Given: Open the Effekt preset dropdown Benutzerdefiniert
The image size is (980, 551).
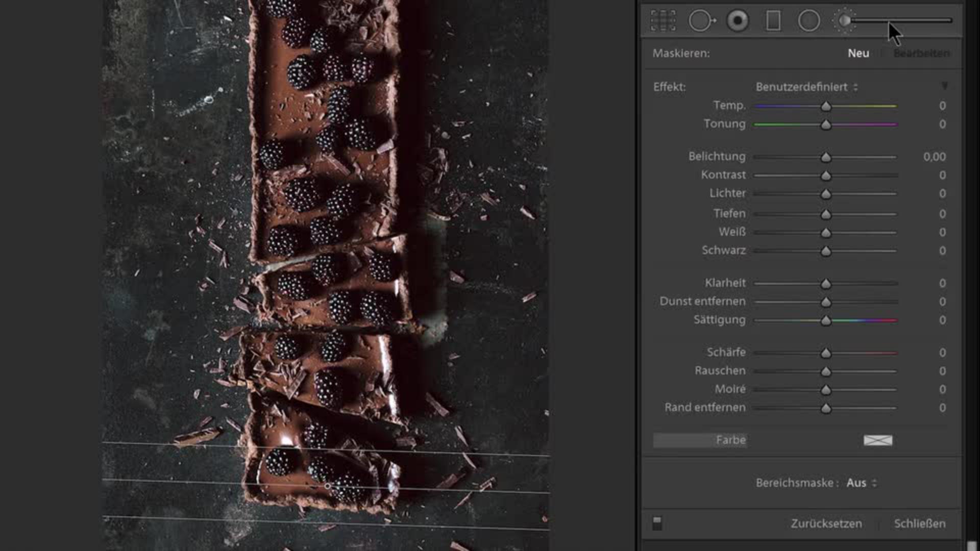Looking at the screenshot, I should [806, 87].
